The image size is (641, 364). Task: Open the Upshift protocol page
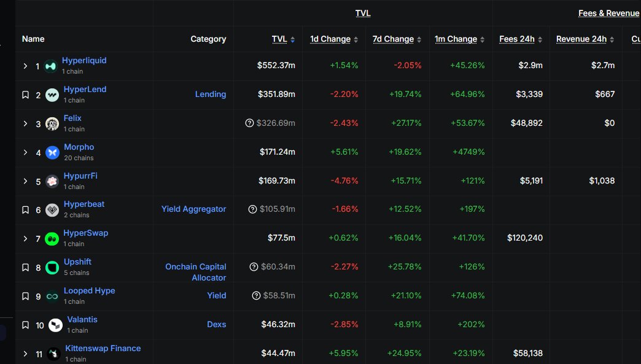click(78, 262)
